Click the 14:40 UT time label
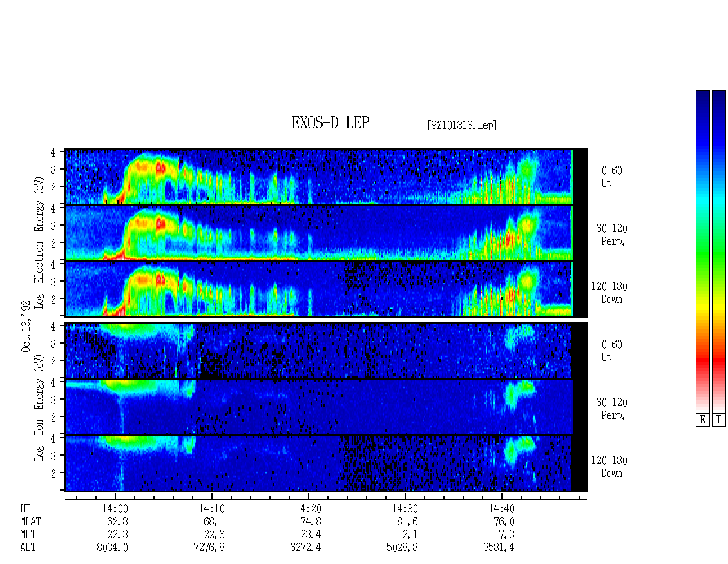 (501, 509)
